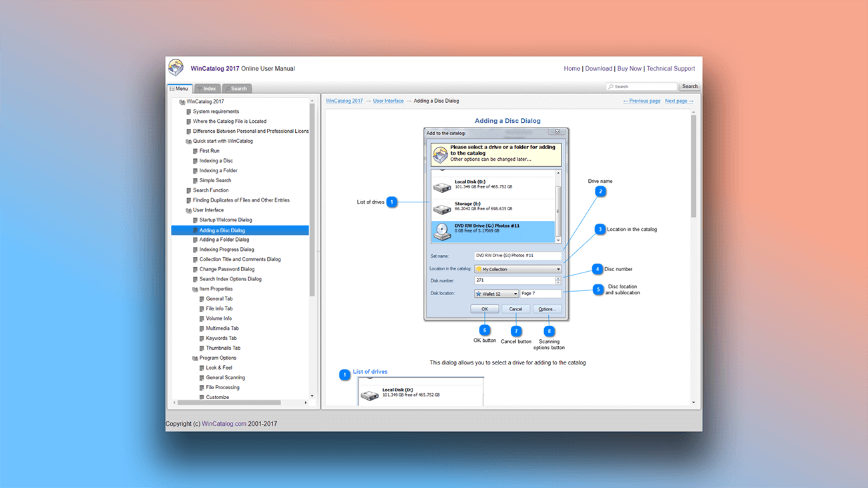Image resolution: width=868 pixels, height=488 pixels.
Task: Open the Technical Support link
Action: tap(671, 68)
